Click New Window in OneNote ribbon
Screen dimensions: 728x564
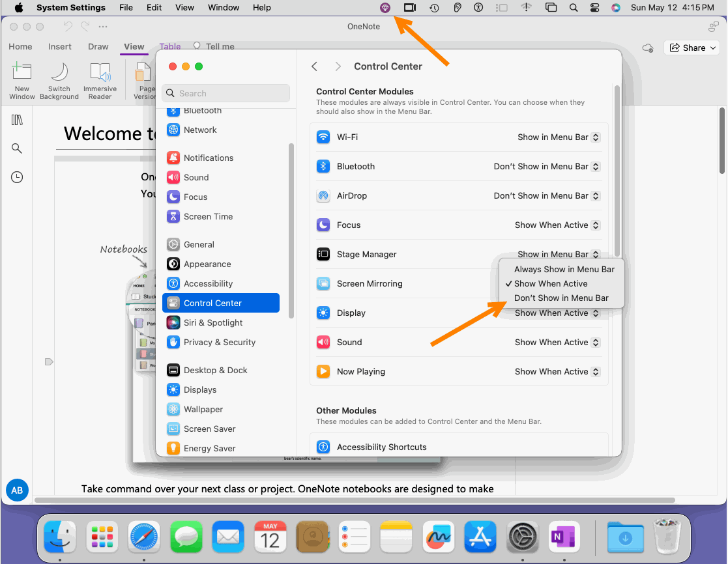pyautogui.click(x=22, y=80)
